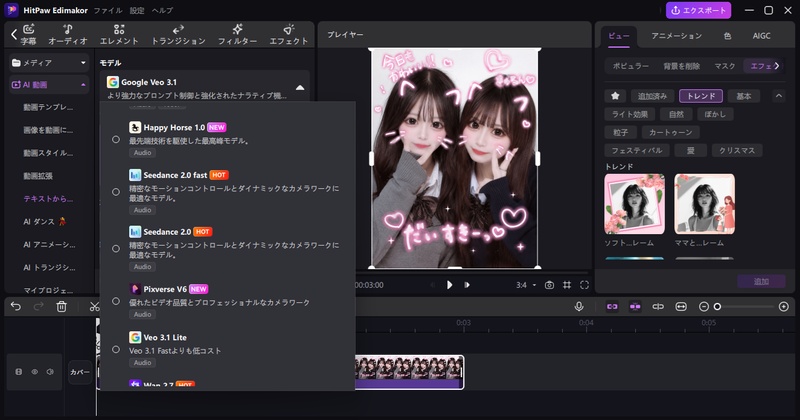The width and height of the screenshot is (800, 420).
Task: Open the トランジション transitions panel
Action: [x=179, y=35]
